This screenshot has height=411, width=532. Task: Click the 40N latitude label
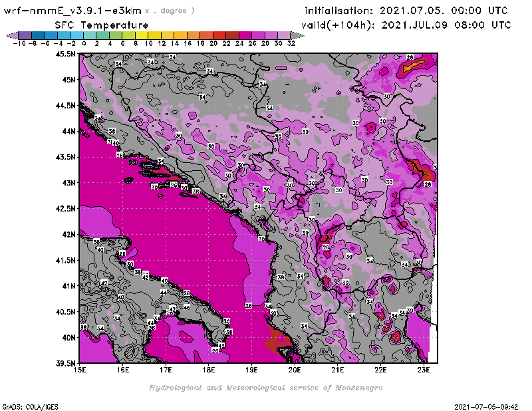69,338
